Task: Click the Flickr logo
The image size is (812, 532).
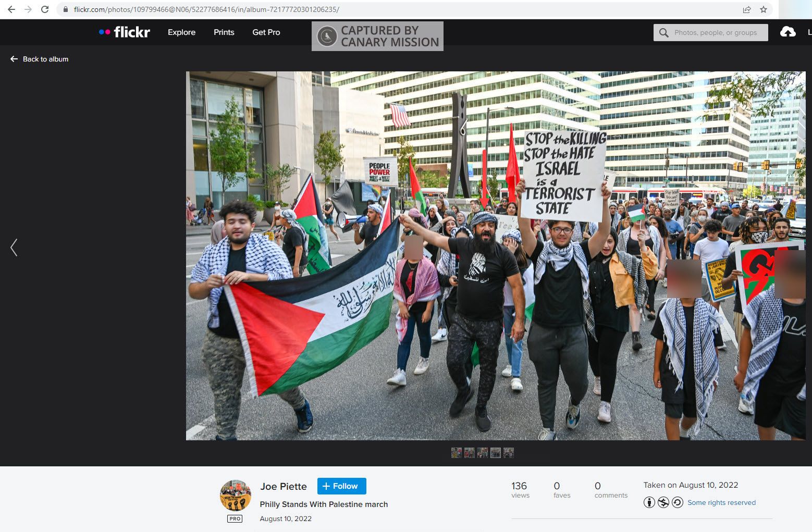Action: 125,32
